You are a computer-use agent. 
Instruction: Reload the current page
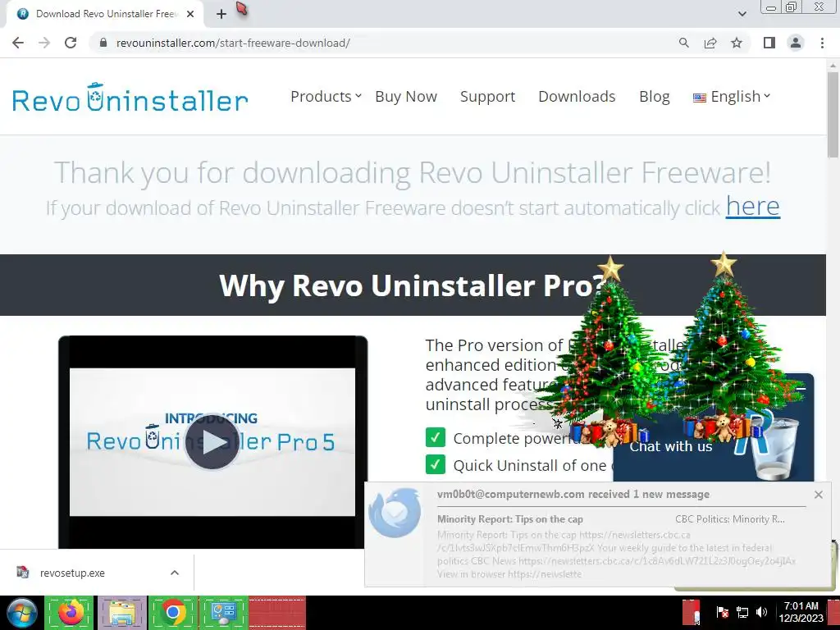tap(71, 43)
